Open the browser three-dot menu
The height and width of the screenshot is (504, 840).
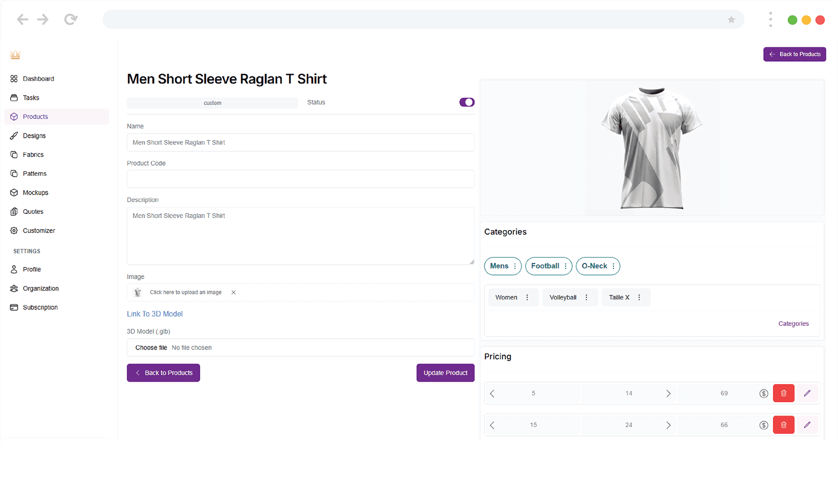coord(770,20)
